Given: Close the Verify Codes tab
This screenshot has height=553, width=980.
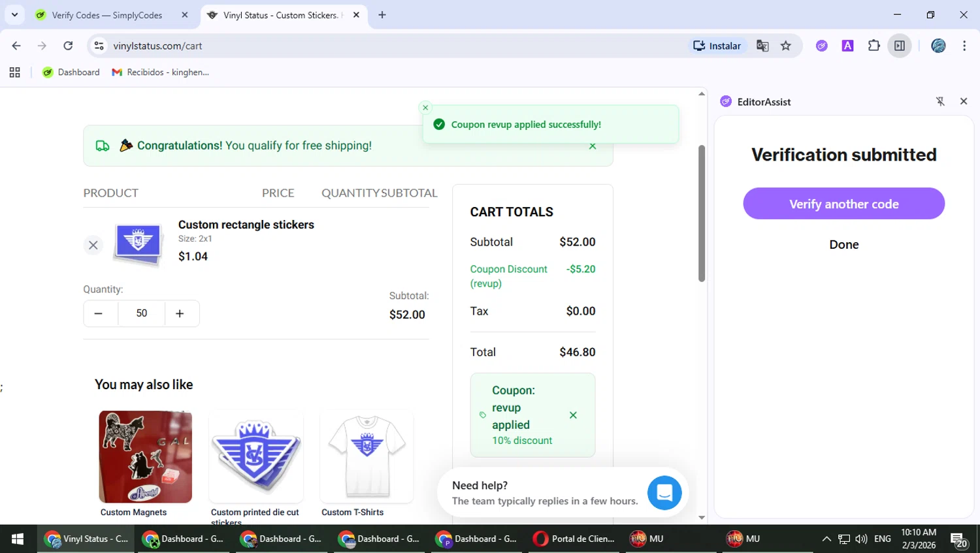Looking at the screenshot, I should coord(185,15).
